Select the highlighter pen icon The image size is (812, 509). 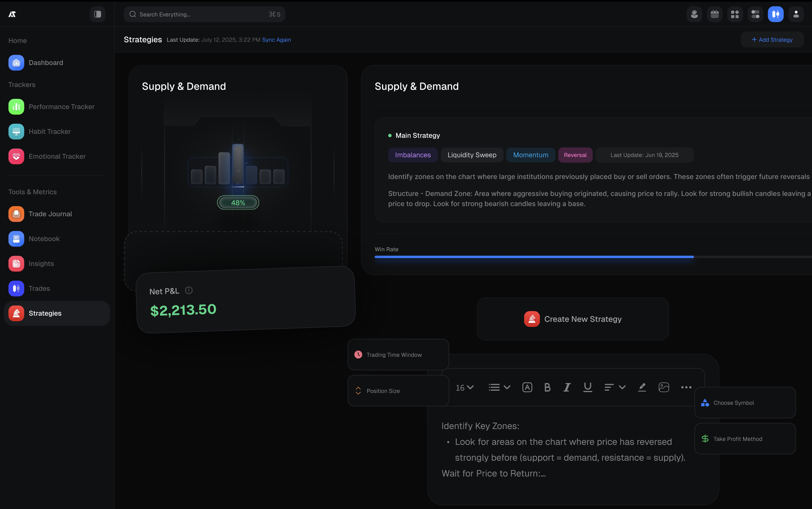642,388
